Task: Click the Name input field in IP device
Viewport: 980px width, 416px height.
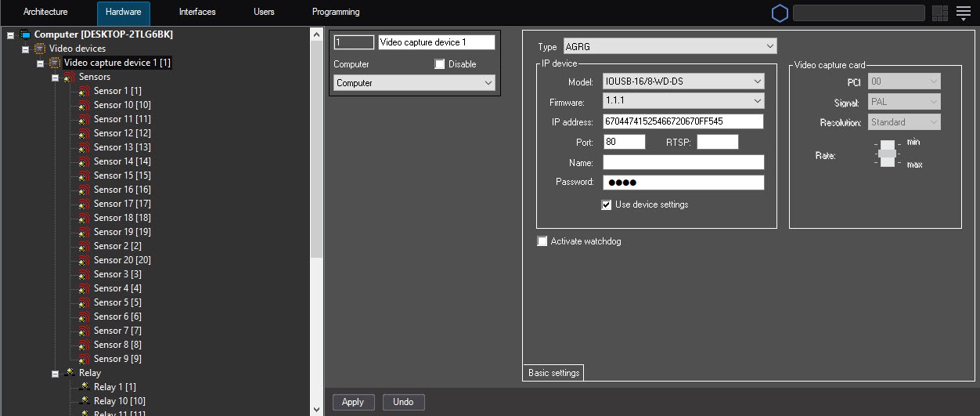Action: tap(683, 162)
